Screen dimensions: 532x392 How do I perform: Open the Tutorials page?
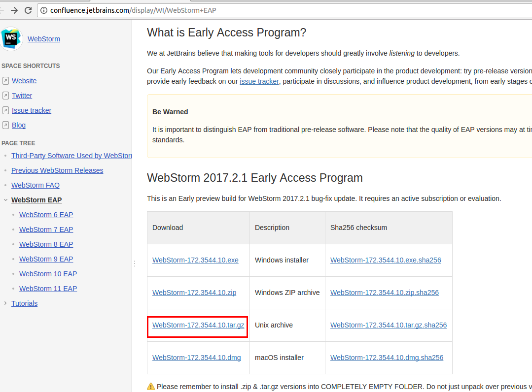click(x=25, y=303)
